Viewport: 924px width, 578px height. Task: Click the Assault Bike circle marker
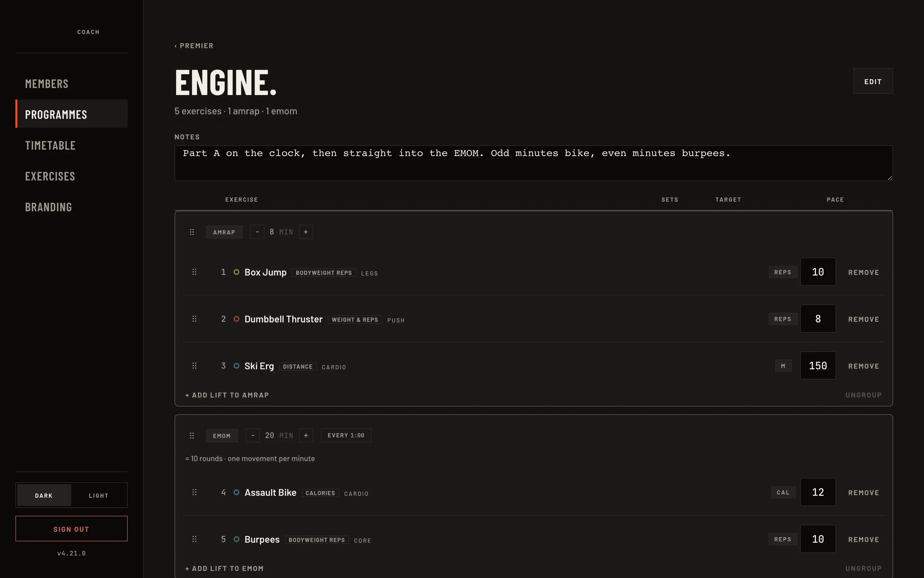click(236, 492)
